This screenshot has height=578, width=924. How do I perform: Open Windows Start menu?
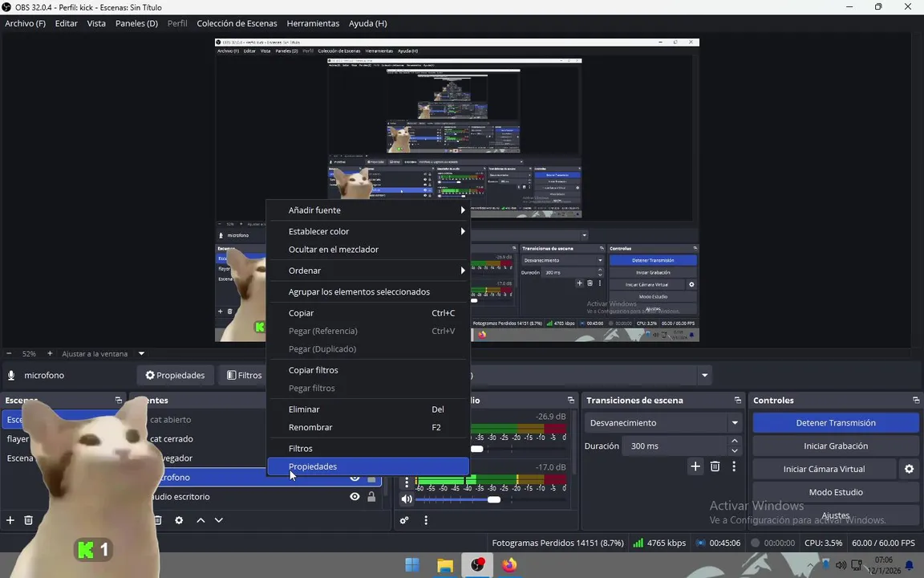coord(412,565)
